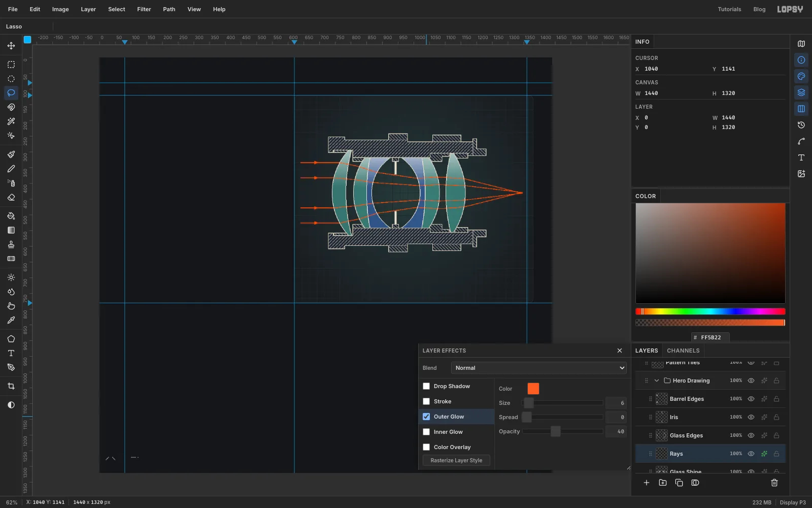
Task: Open the Layer menu
Action: pos(88,9)
